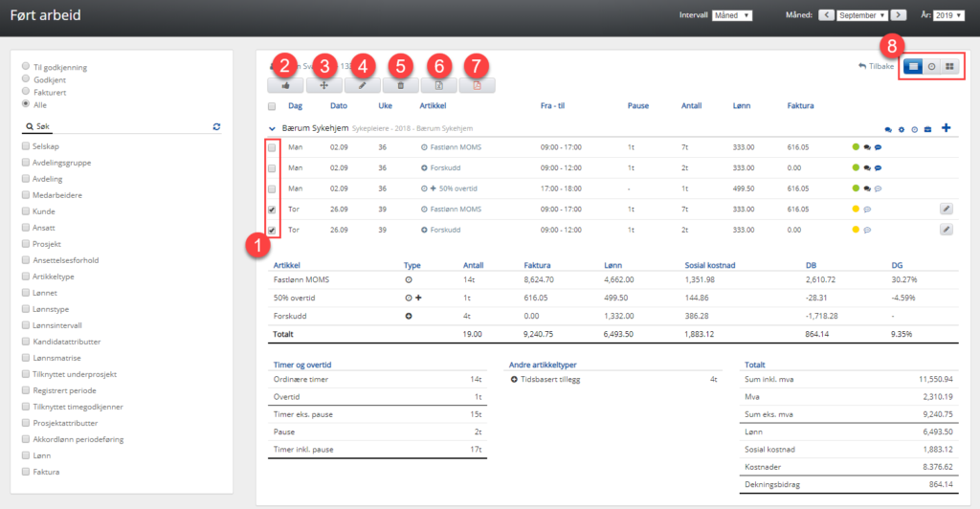Open the Intervall 'Måned' dropdown

tap(732, 15)
